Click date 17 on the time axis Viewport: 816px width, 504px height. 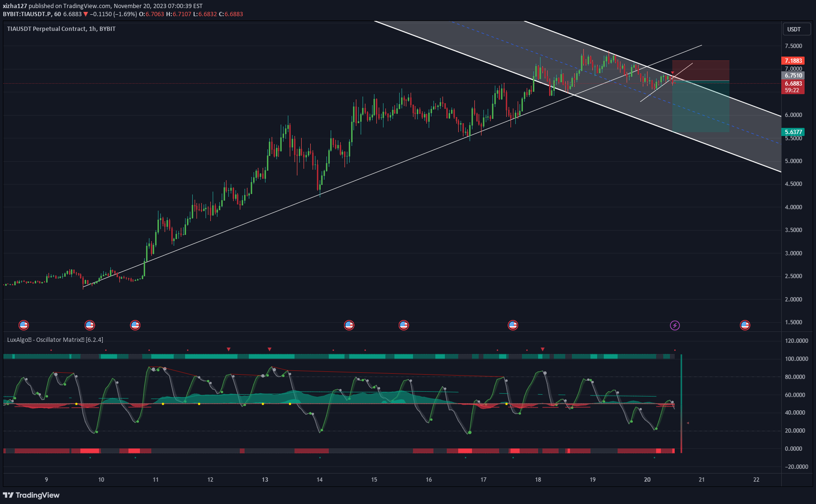483,480
